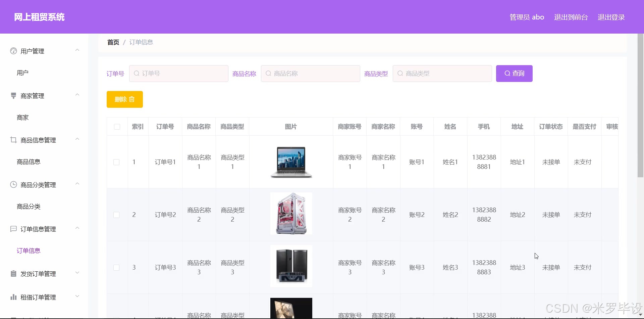Screen dimensions: 644x319
Task: Click the 账号2 cell
Action: click(x=417, y=215)
